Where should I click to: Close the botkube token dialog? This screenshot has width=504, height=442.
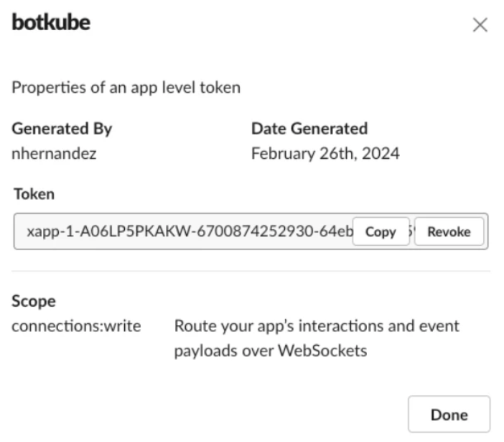[480, 25]
